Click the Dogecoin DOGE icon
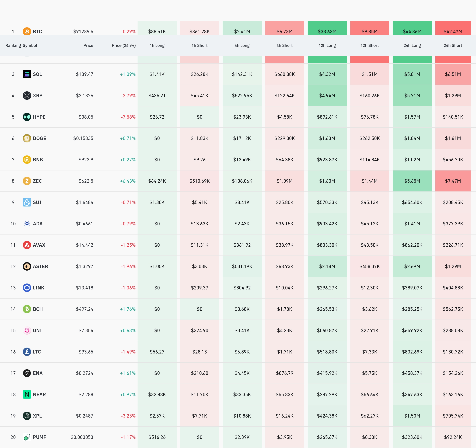The width and height of the screenshot is (476, 448). (27, 138)
